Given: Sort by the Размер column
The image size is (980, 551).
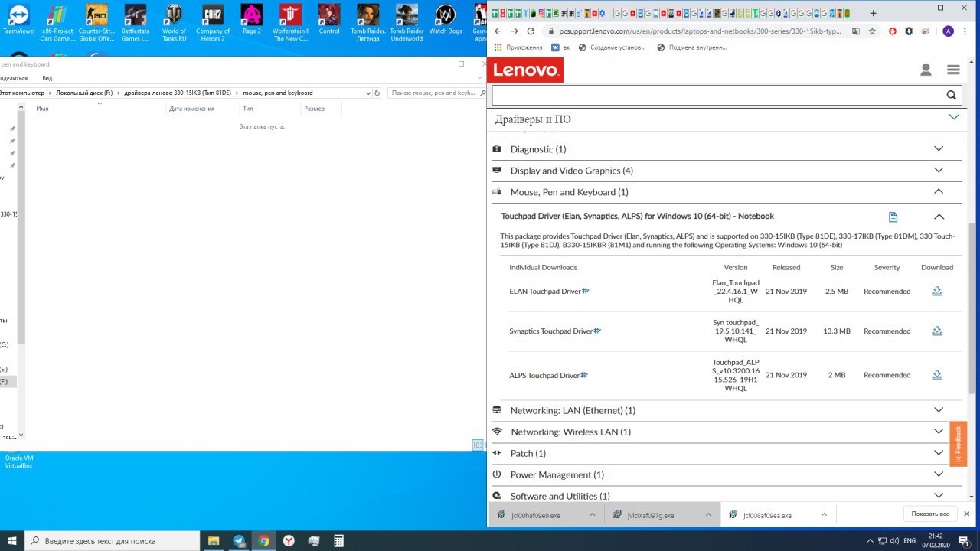Looking at the screenshot, I should (314, 109).
